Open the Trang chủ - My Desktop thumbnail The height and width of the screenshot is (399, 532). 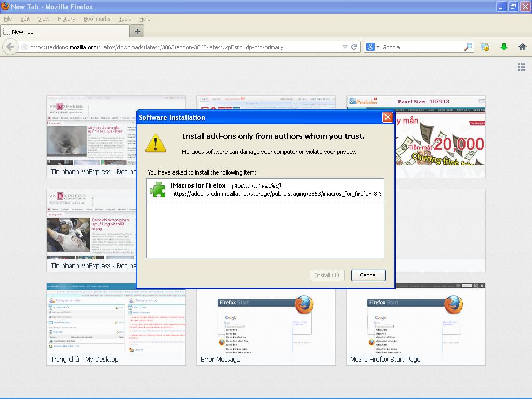tap(116, 324)
